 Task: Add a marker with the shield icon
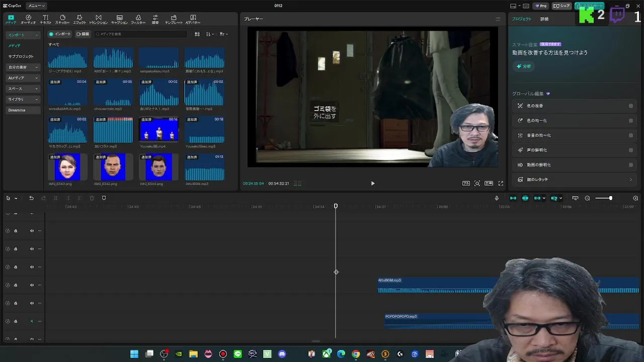pos(104,198)
